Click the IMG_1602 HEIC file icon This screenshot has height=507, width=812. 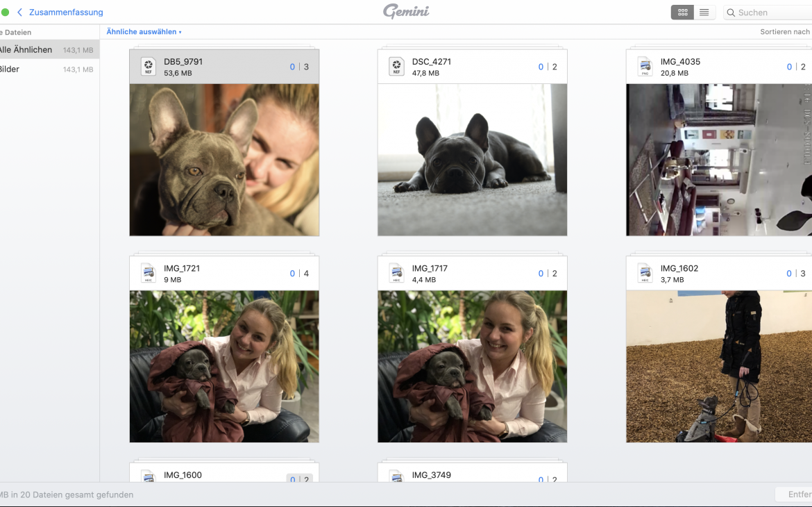[645, 273]
